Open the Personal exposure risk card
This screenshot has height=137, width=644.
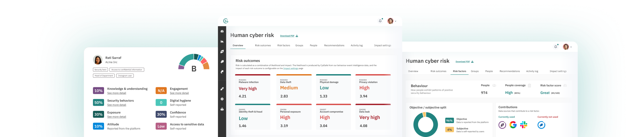[x=294, y=117]
